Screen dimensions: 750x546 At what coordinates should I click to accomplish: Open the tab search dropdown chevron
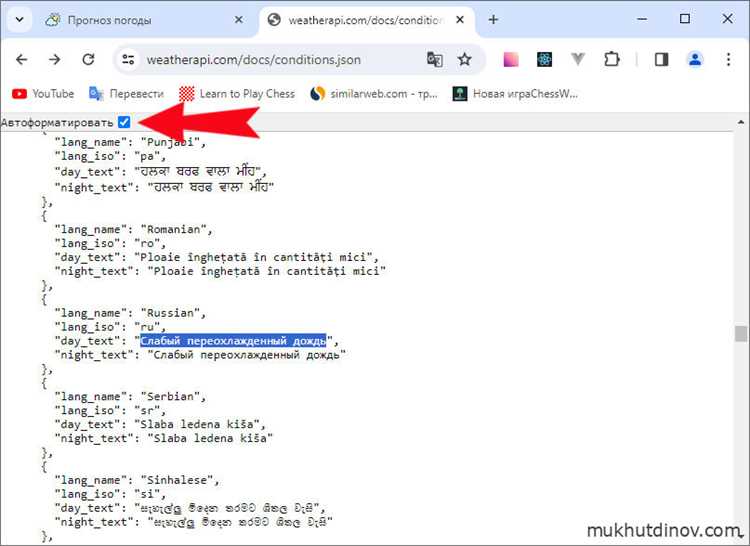pyautogui.click(x=19, y=20)
